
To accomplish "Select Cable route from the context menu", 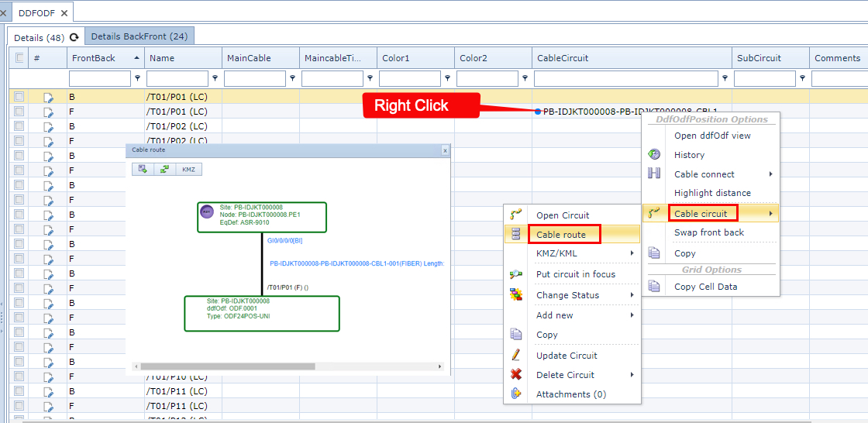I will (561, 234).
